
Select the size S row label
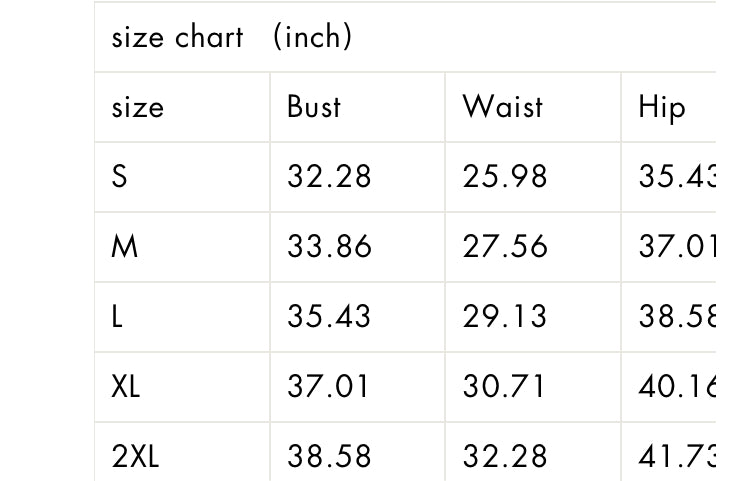pyautogui.click(x=120, y=176)
